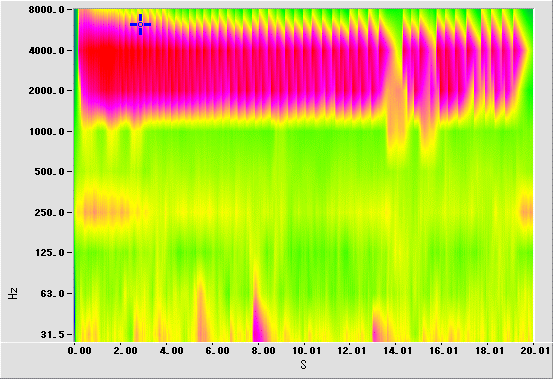Select the 10.01 time axis label
The width and height of the screenshot is (553, 379).
[306, 351]
